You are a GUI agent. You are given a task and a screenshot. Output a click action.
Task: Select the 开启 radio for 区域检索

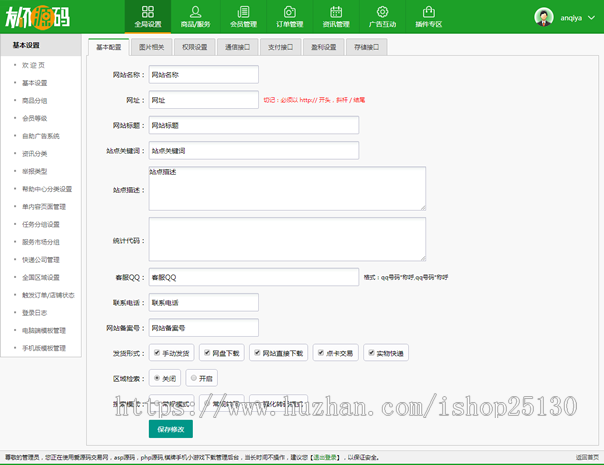click(x=193, y=378)
